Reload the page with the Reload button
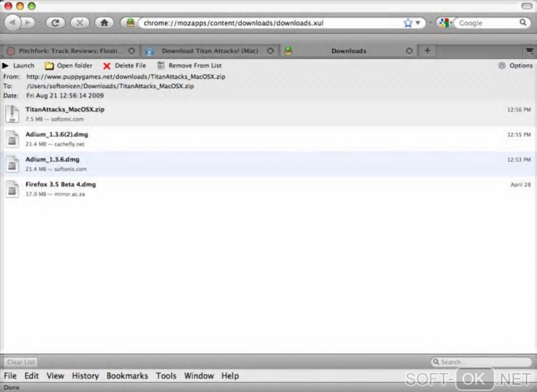The height and width of the screenshot is (392, 537). point(55,23)
